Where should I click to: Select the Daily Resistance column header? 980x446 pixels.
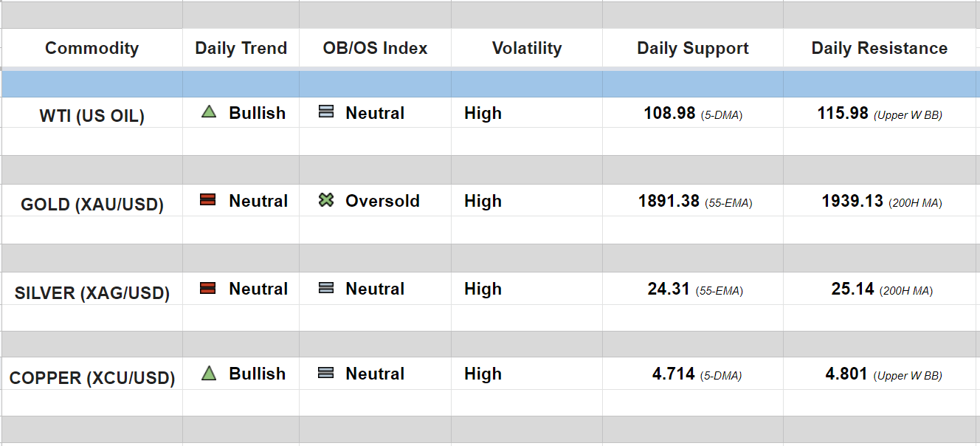point(879,49)
